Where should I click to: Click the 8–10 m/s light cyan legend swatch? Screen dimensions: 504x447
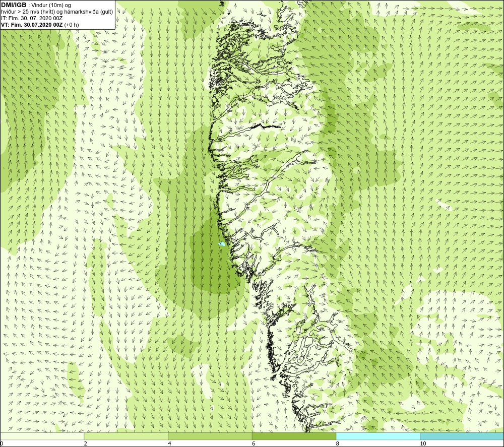378,436
